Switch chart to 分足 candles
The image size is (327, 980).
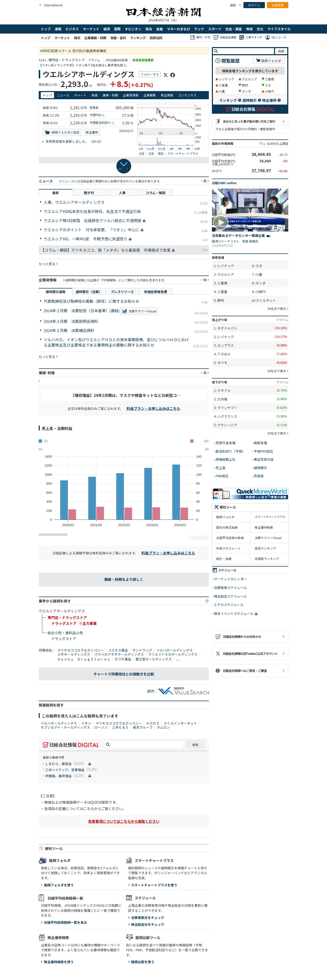click(x=142, y=154)
